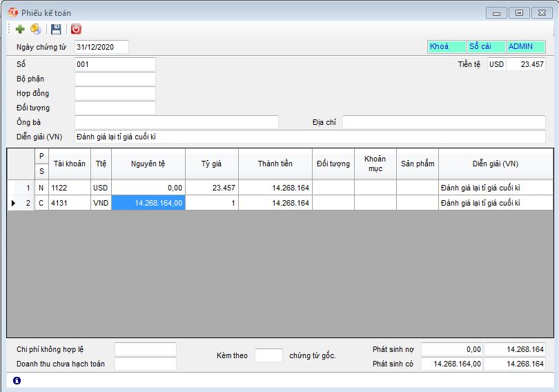Click the Khoản mục column header
The width and height of the screenshot is (559, 392).
(x=375, y=164)
